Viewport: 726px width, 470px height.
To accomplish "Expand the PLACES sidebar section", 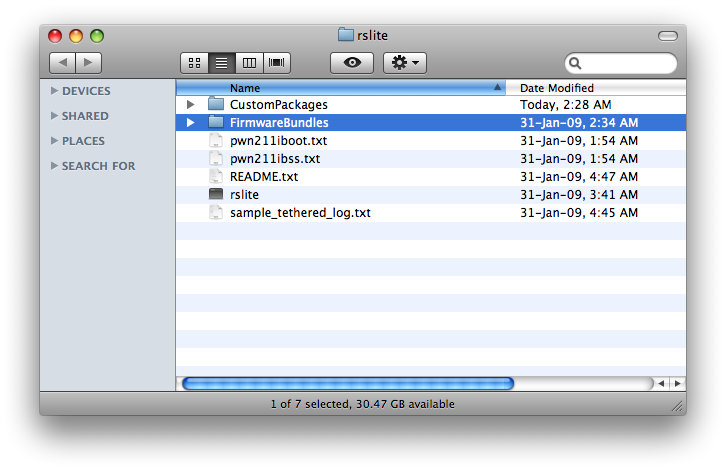I will 54,141.
